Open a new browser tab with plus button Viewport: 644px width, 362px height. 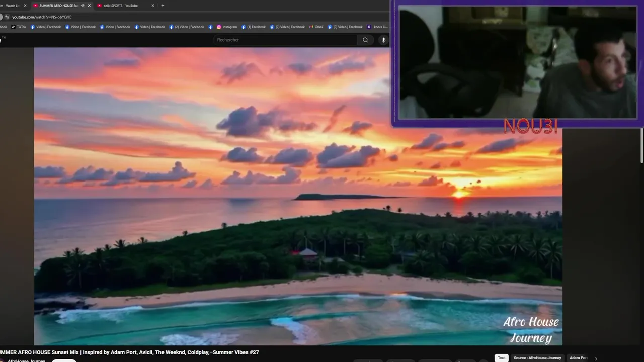[x=163, y=6]
